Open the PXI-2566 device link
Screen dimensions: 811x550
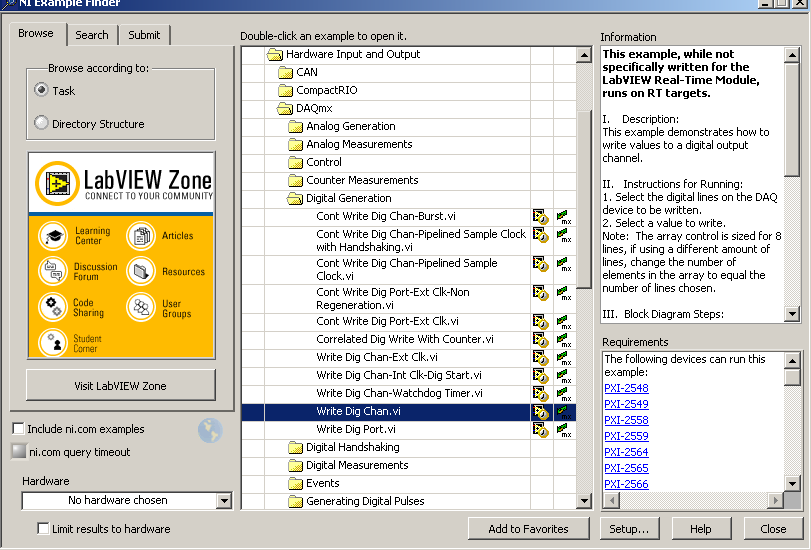626,484
